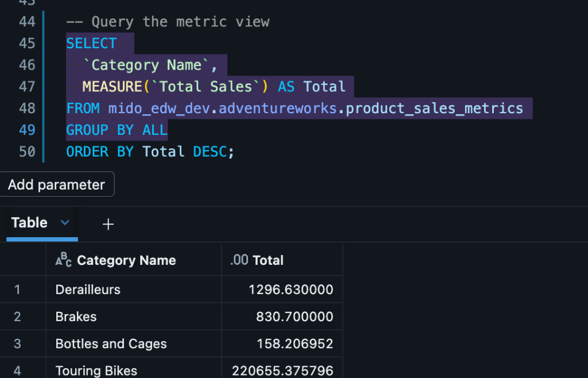Screen dimensions: 588x378
Task: Click line number 50 in editor gutter
Action: [x=26, y=152]
